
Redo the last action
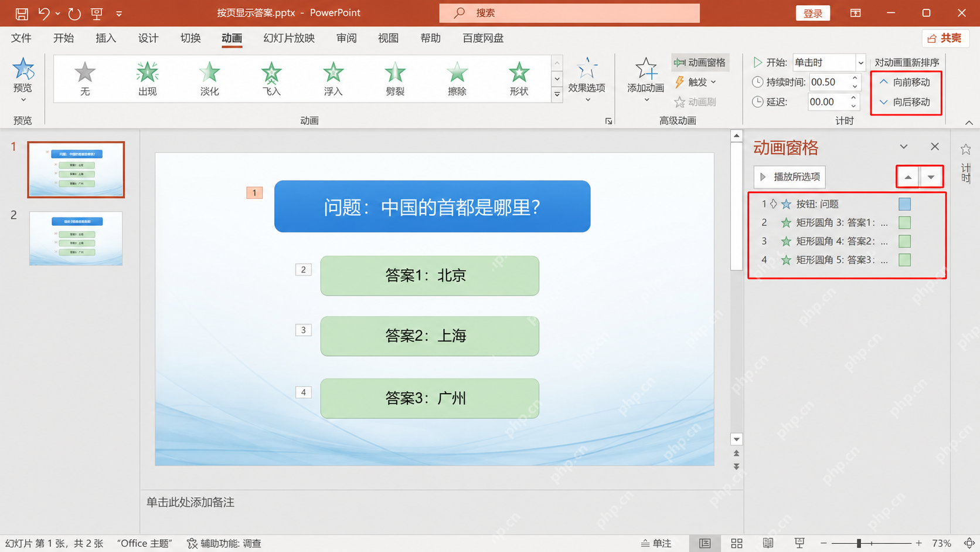pyautogui.click(x=74, y=13)
